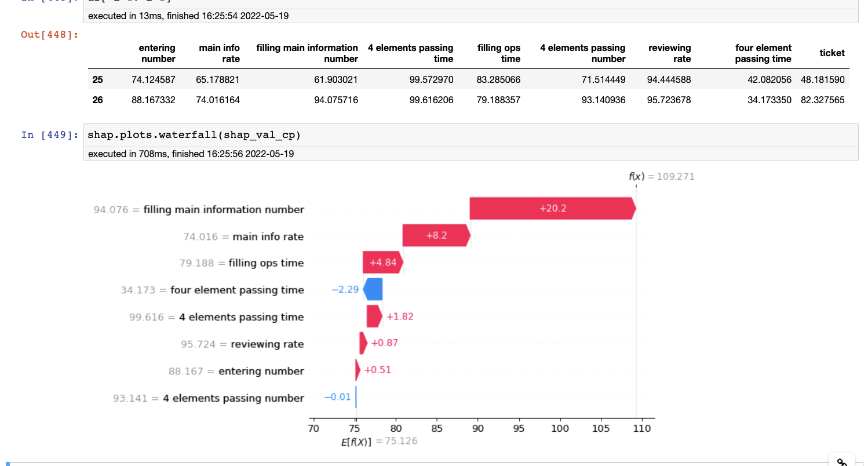
Task: Click the '4 elements passing number' plot label
Action: [x=234, y=398]
